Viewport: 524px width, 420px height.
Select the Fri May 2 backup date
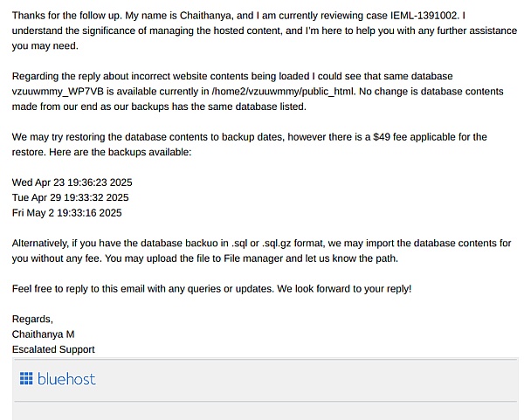point(66,212)
